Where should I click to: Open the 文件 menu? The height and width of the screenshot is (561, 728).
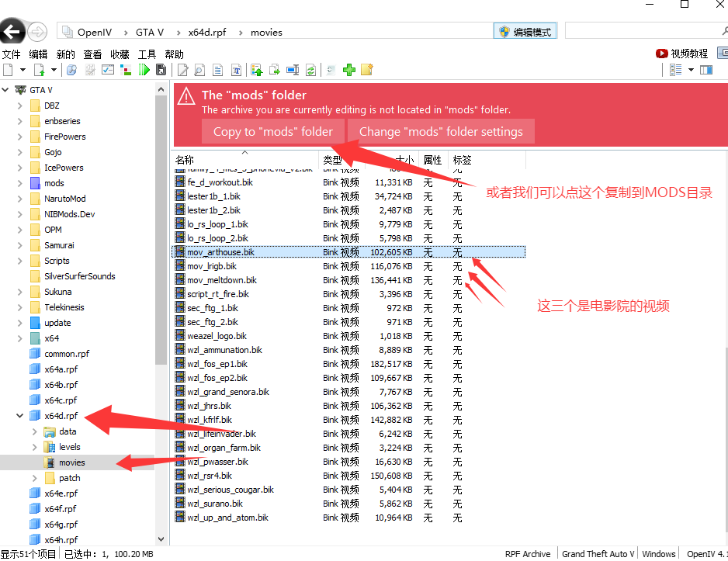tap(11, 54)
